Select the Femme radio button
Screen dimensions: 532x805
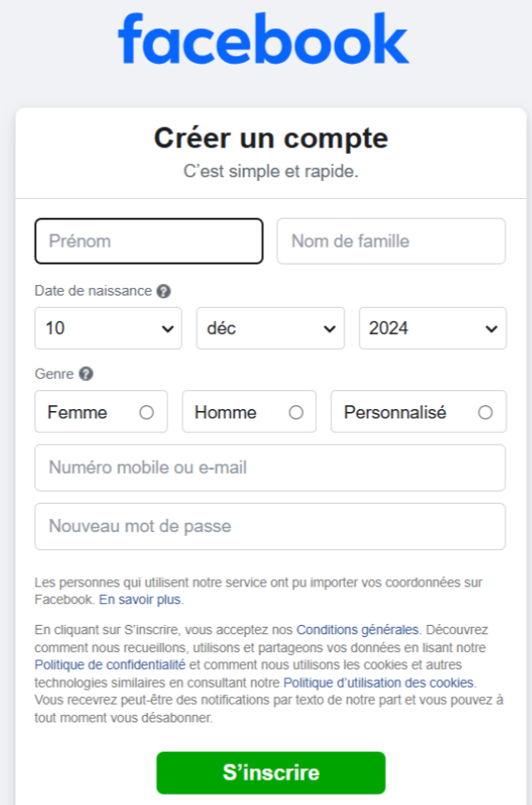tap(146, 412)
